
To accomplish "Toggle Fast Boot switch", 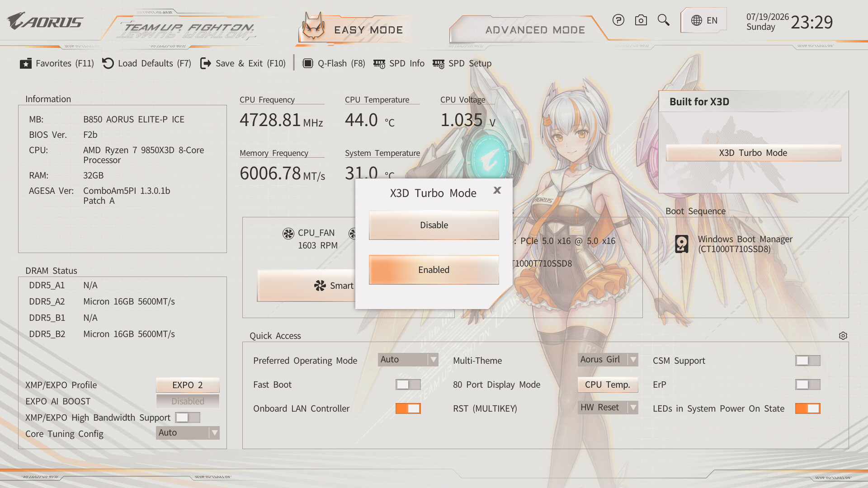I will tap(408, 385).
